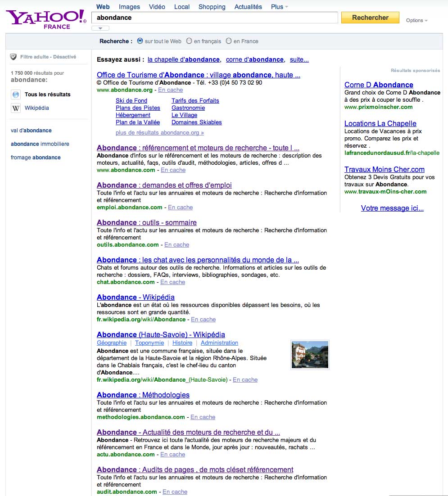
Task: Open cached copy of www.abondance.org
Action: coord(171,90)
